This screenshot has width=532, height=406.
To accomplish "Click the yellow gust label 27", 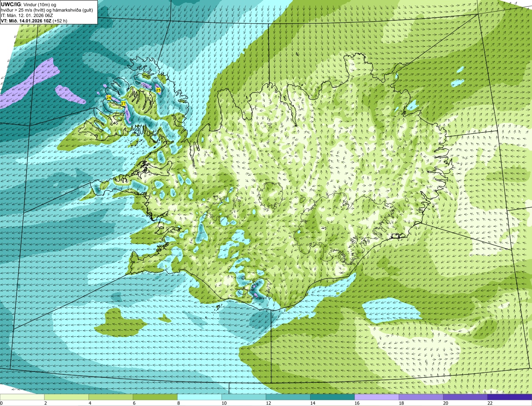I will 123,103.
